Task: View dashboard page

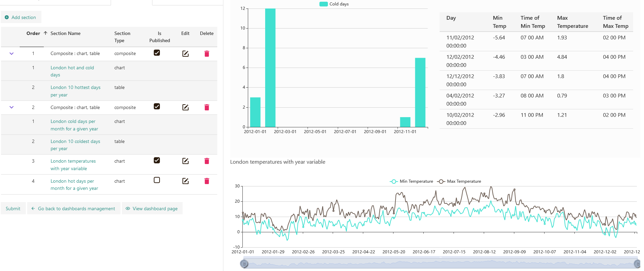Action: [152, 209]
